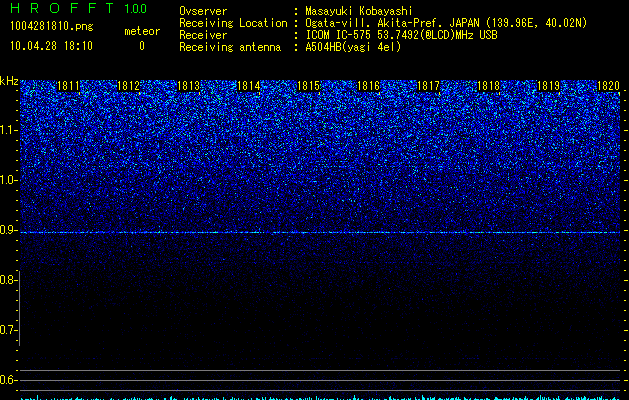Click the 1819 time marker
Viewport: 629px width, 400px height.
click(x=548, y=86)
